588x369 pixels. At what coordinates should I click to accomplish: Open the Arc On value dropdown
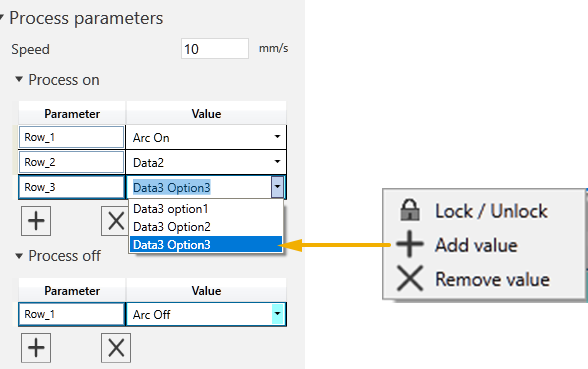277,137
